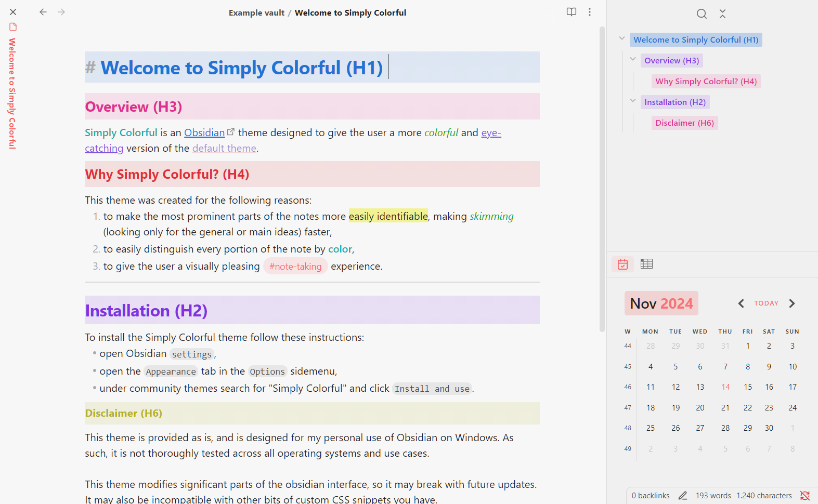Viewport: 818px width, 504px height.
Task: Select Why Simply Colorful? (H4) in outline
Action: pyautogui.click(x=706, y=82)
